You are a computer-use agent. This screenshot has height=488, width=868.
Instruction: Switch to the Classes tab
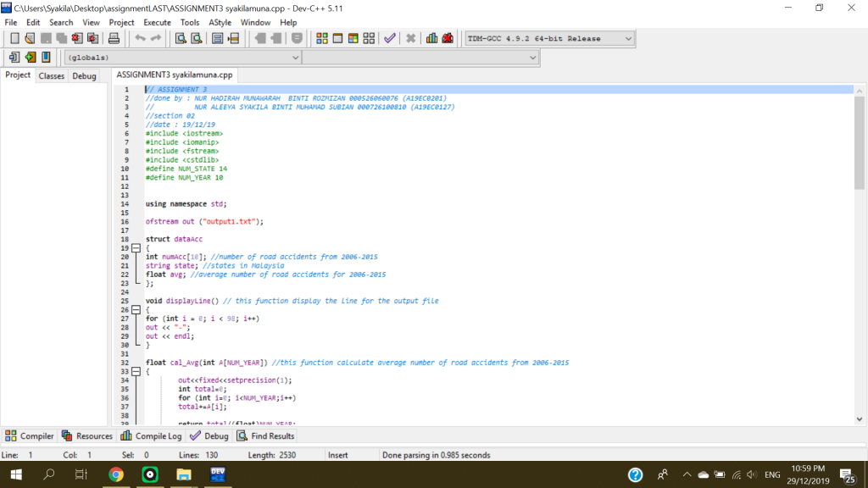[52, 76]
